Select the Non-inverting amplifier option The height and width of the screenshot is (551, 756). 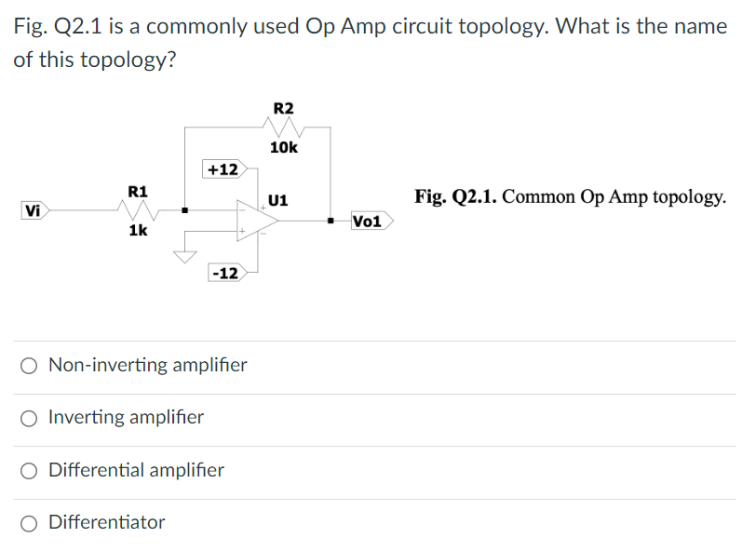28,365
